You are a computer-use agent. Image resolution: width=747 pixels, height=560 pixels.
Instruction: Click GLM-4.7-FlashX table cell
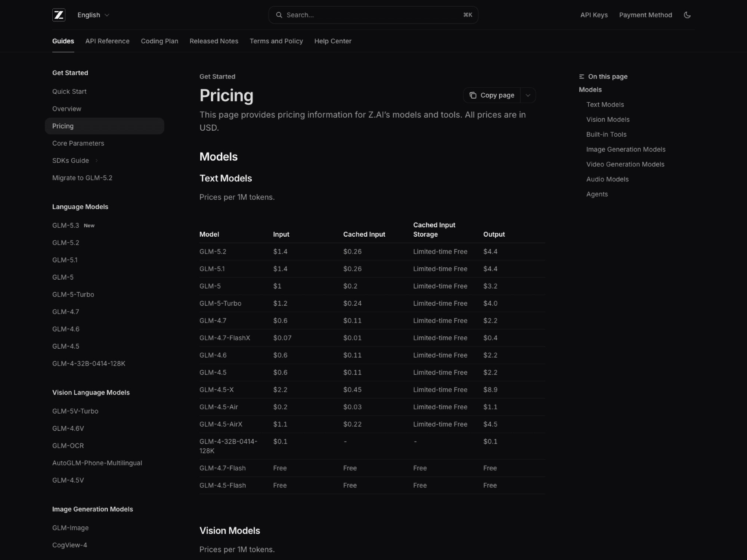coord(225,338)
